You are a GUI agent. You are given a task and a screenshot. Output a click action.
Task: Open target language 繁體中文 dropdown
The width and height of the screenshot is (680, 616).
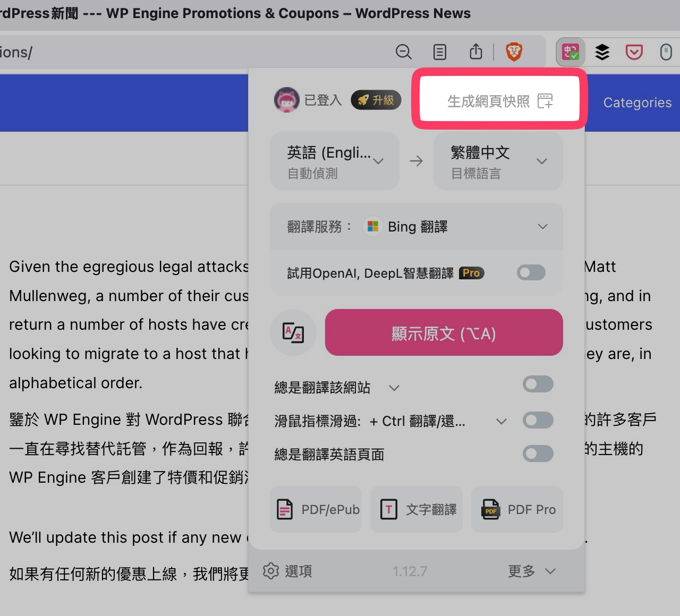click(x=498, y=161)
